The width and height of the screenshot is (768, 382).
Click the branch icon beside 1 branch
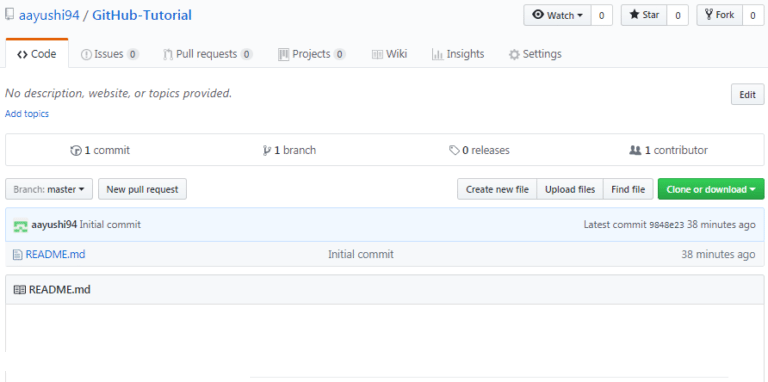[x=267, y=151]
